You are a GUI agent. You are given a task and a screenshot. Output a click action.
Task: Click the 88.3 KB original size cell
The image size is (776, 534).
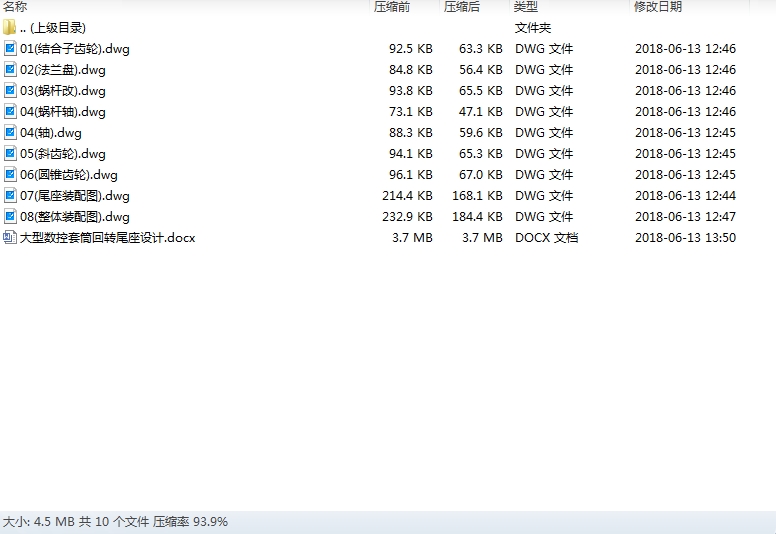point(411,133)
